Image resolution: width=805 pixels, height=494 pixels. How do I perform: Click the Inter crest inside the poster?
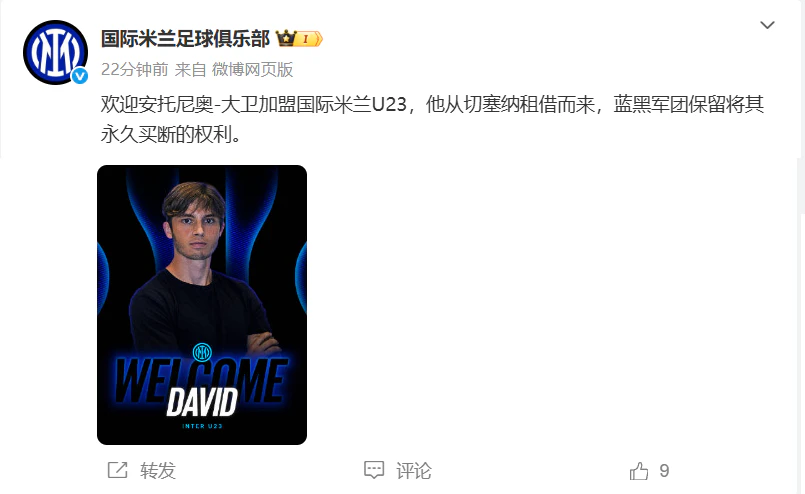202,352
